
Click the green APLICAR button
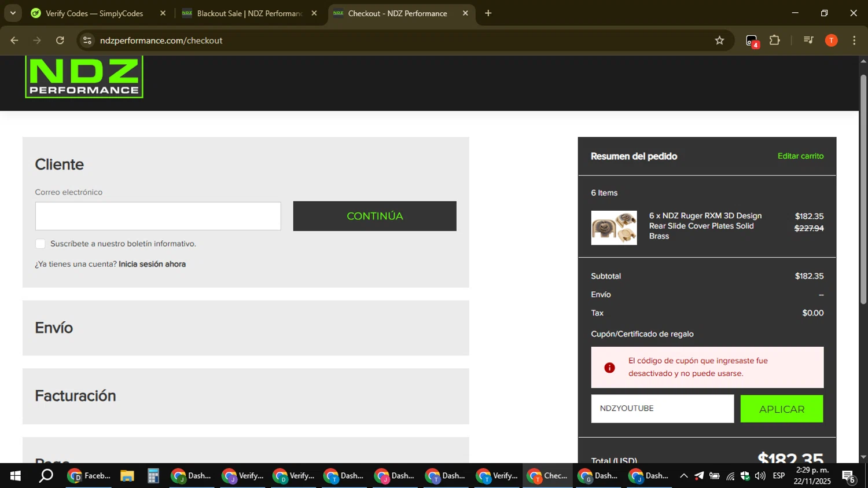[x=782, y=409]
